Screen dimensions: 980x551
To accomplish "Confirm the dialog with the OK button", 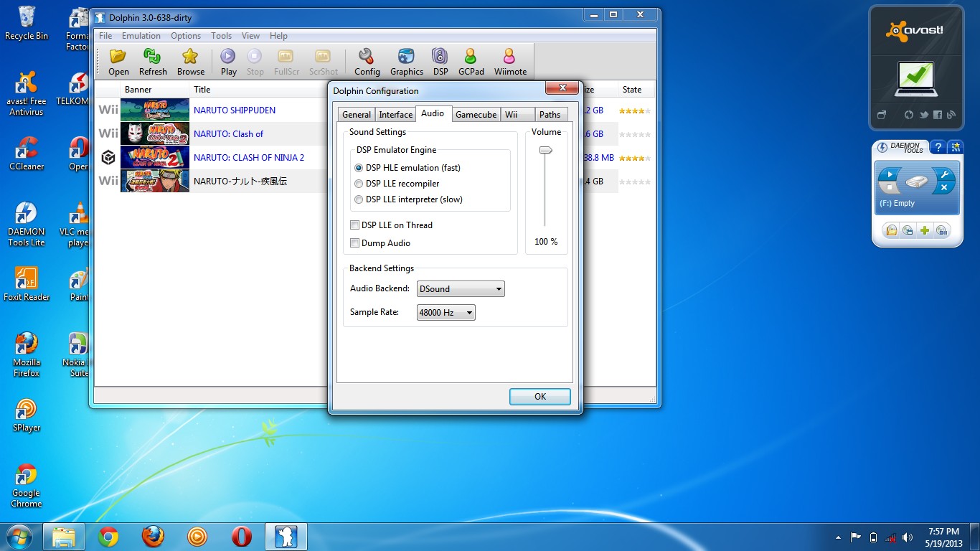I will click(x=540, y=397).
